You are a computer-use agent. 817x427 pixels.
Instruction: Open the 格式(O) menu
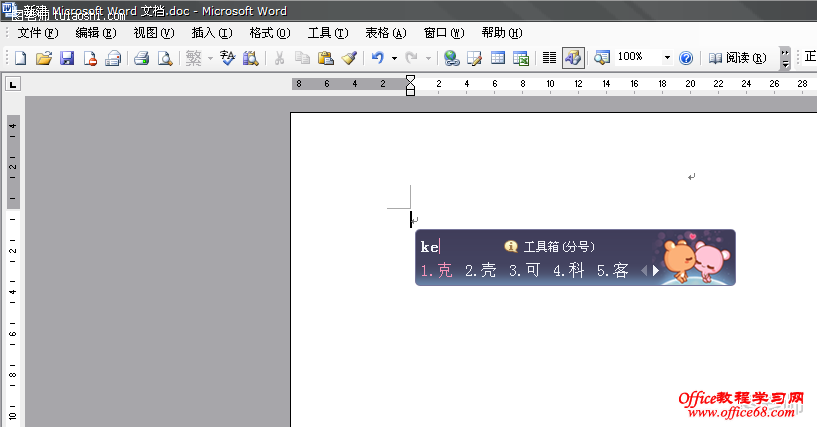[x=270, y=33]
